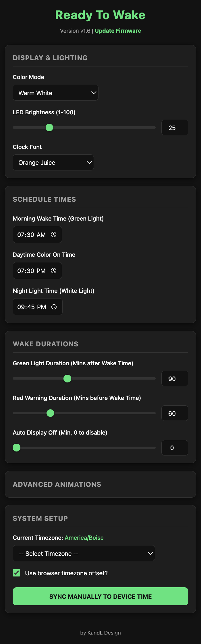Open the Color Mode dropdown
Screen dimensions: 201x644
55,93
